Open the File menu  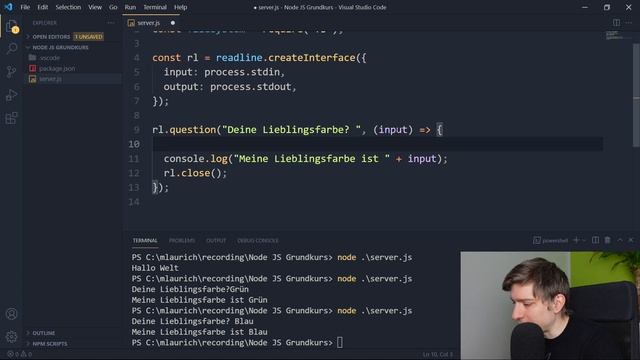coord(25,7)
